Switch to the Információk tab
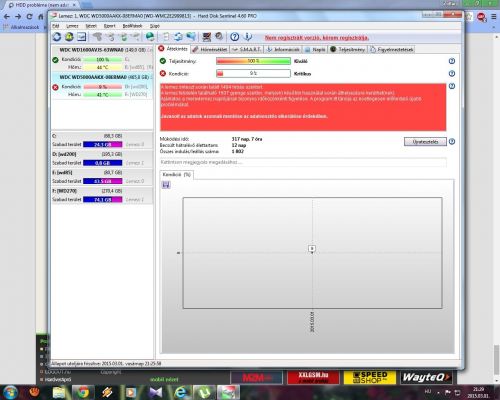Image resolution: width=500 pixels, height=400 pixels. click(x=283, y=49)
